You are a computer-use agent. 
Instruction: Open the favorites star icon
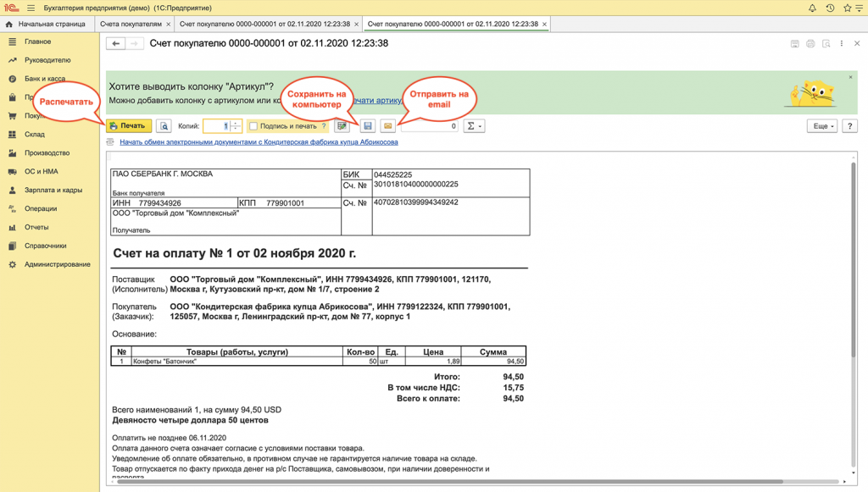click(847, 8)
